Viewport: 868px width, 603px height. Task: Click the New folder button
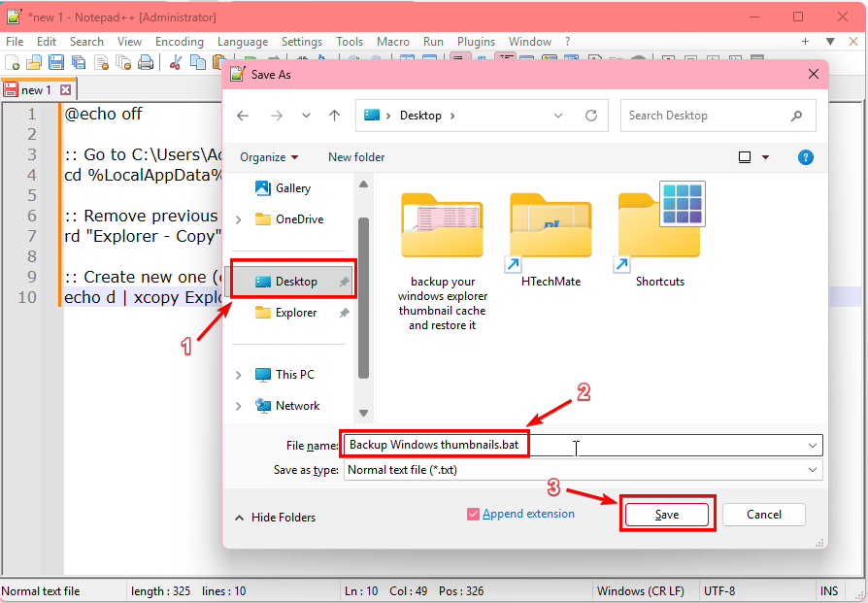[356, 157]
